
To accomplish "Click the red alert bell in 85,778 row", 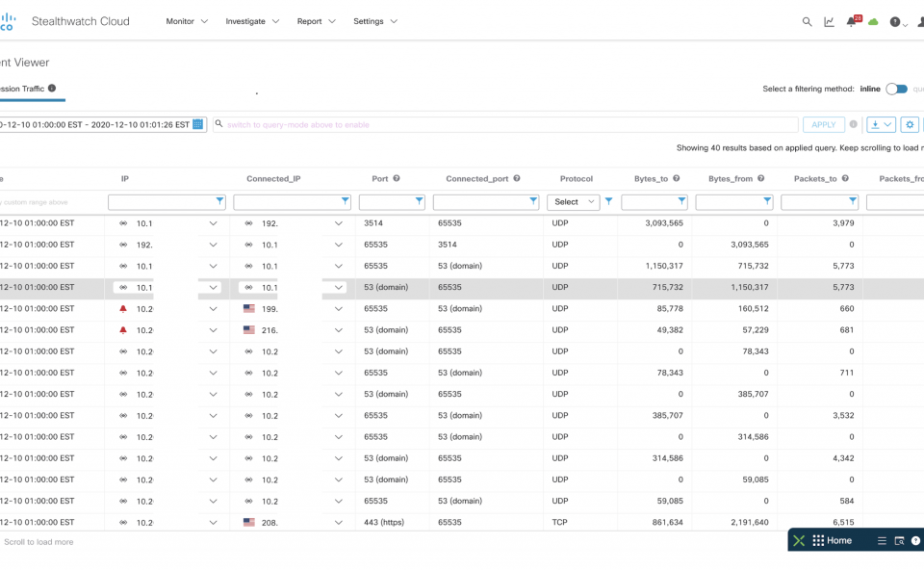I will click(x=123, y=309).
